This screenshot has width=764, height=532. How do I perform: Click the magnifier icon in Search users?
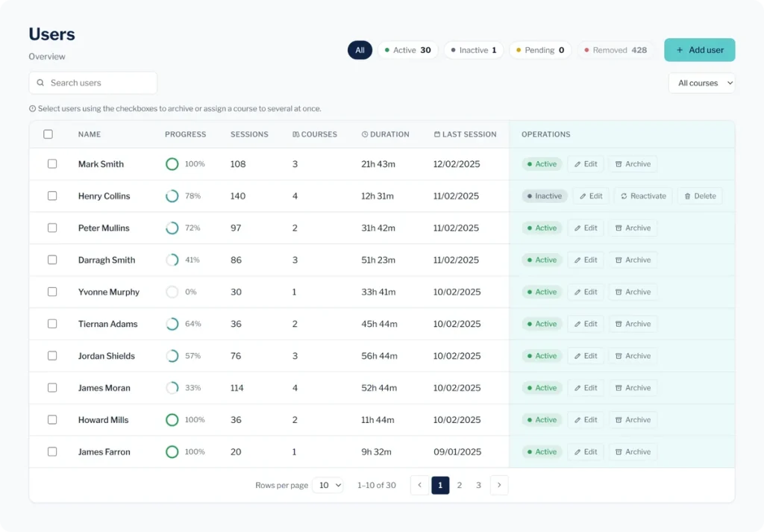point(40,83)
